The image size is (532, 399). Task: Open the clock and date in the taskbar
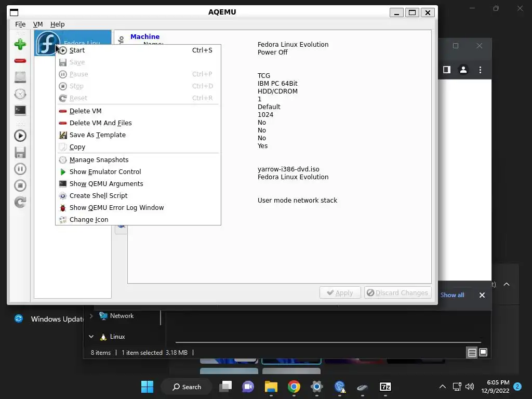(x=495, y=387)
